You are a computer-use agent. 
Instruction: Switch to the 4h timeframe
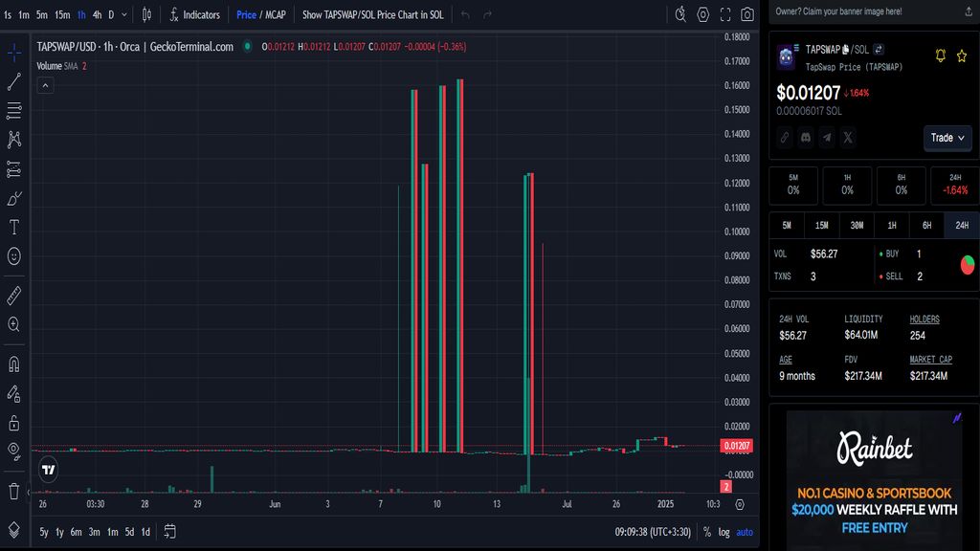click(97, 14)
